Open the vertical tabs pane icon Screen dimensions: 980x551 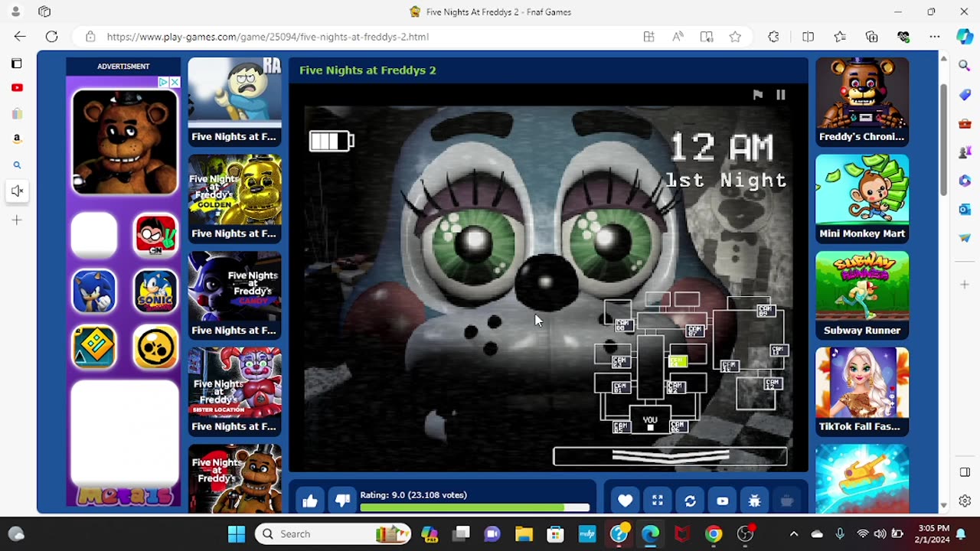pyautogui.click(x=17, y=64)
